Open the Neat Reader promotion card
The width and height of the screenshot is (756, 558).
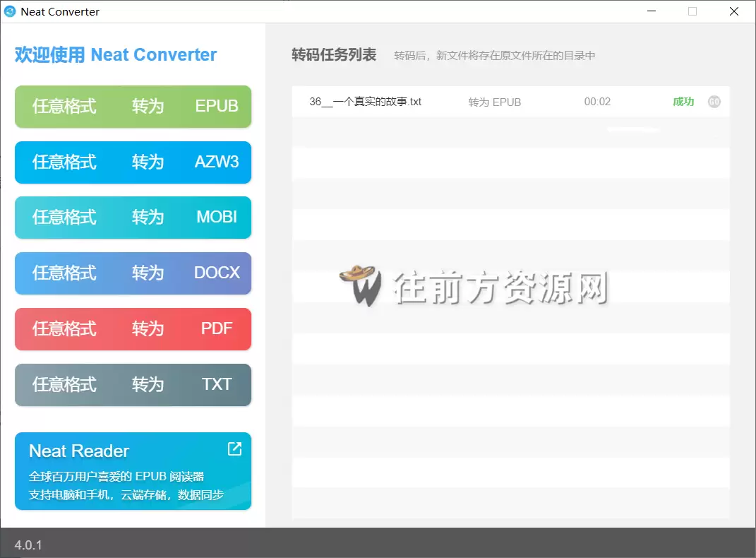coord(133,471)
